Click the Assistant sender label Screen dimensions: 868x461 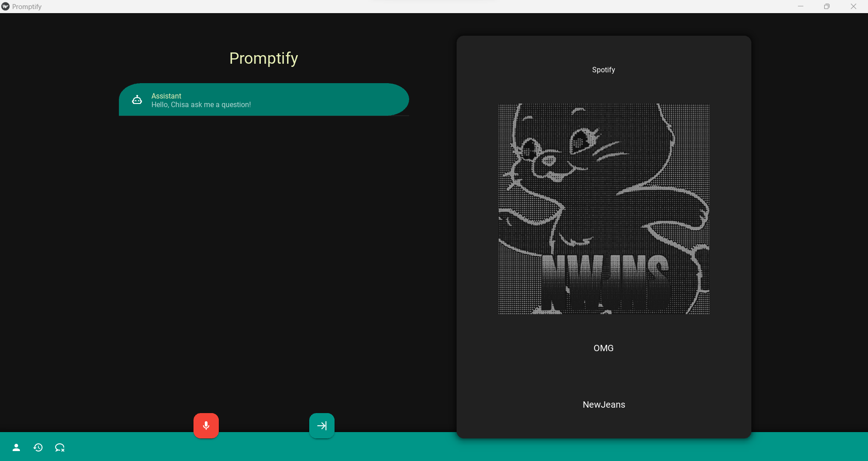[x=166, y=96]
